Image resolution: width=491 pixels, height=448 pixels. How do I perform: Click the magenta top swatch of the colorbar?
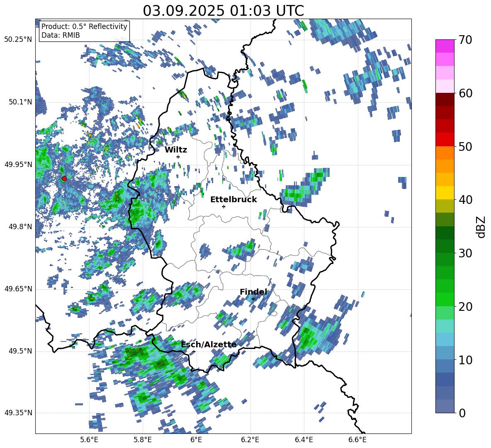445,46
